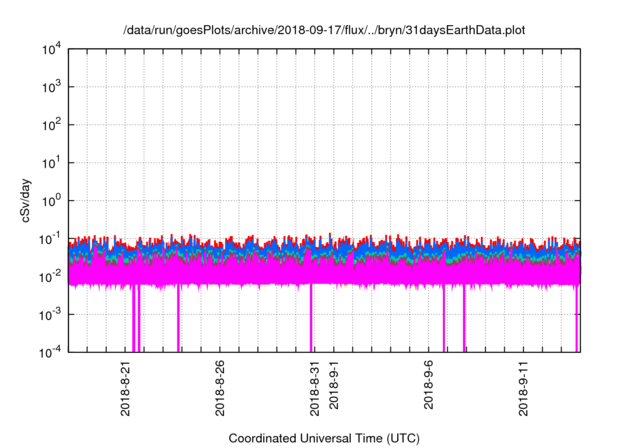Click the 10^1 y-axis tick label
The height and width of the screenshot is (448, 640).
coord(52,163)
